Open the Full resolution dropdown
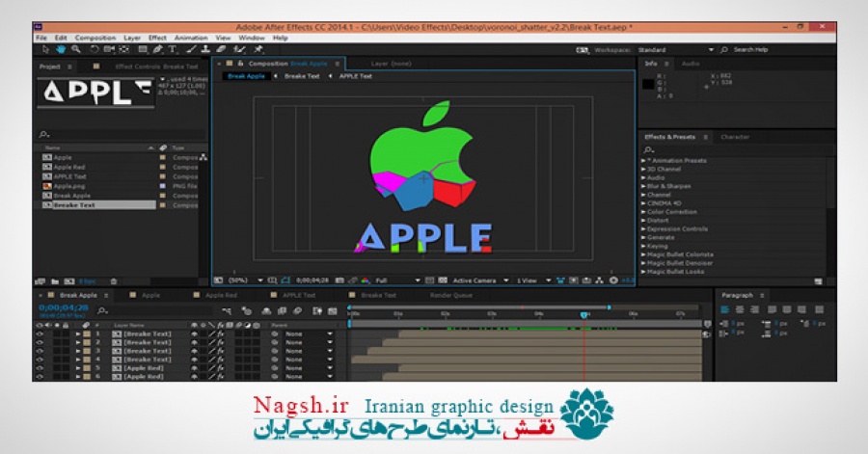 point(397,280)
